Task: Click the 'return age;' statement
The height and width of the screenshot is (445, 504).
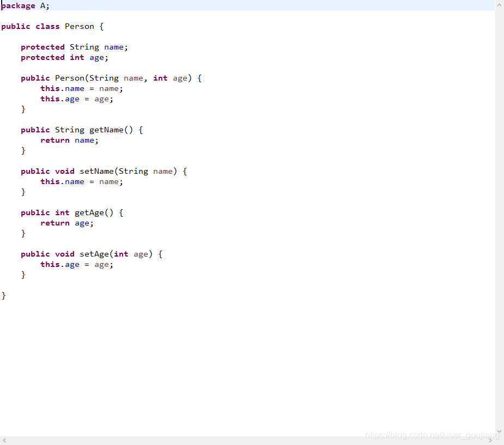Action: point(67,223)
